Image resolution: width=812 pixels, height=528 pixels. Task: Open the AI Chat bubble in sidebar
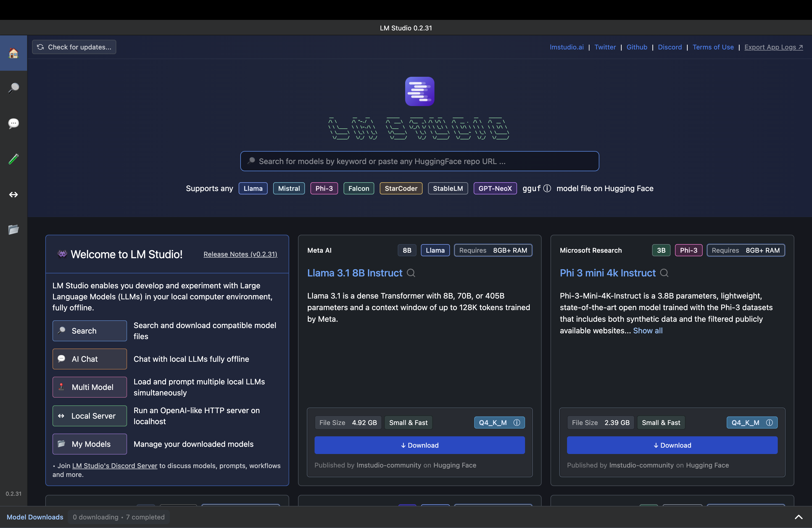[13, 123]
